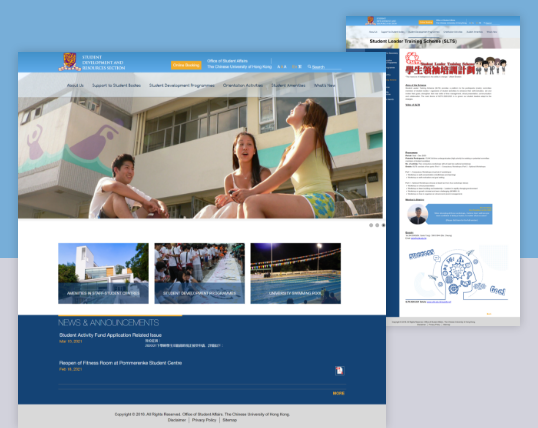Viewport: 538px width, 428px height.
Task: Select the larger font size A icon
Action: click(x=285, y=67)
